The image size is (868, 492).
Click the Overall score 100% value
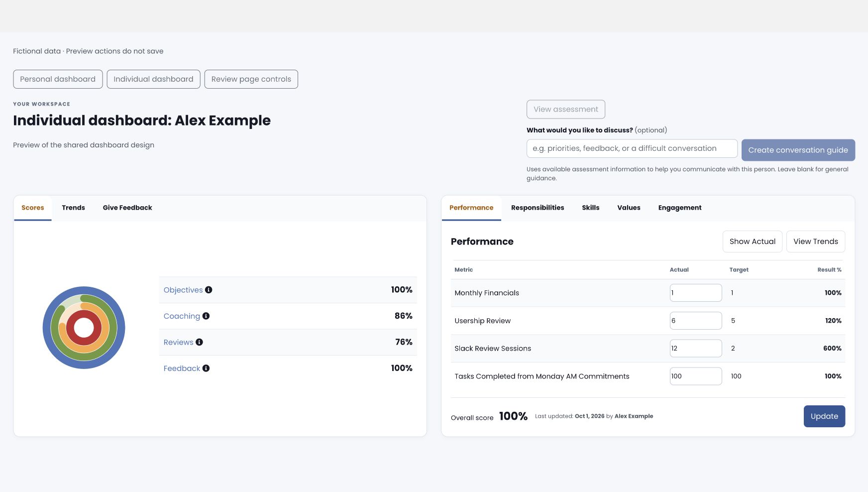point(513,416)
